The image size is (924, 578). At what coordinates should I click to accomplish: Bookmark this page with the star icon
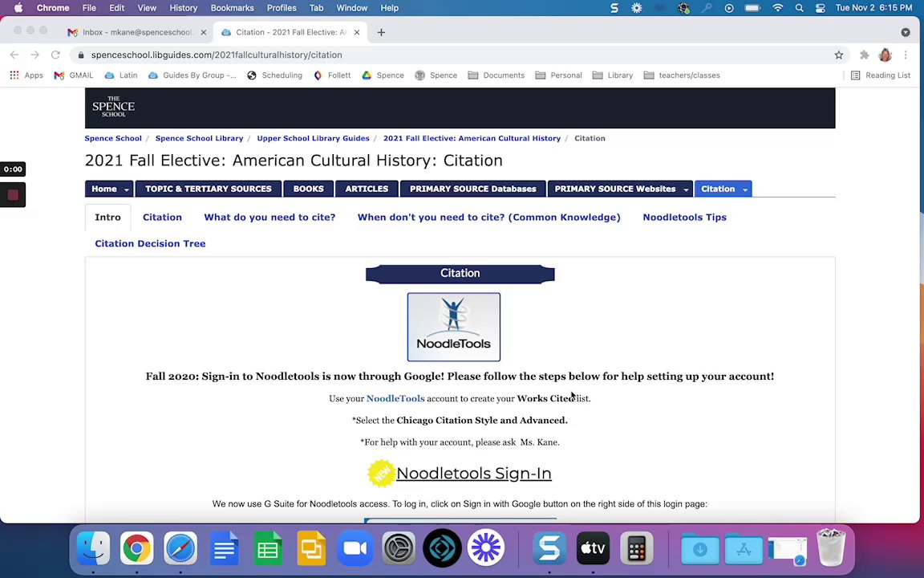click(838, 55)
